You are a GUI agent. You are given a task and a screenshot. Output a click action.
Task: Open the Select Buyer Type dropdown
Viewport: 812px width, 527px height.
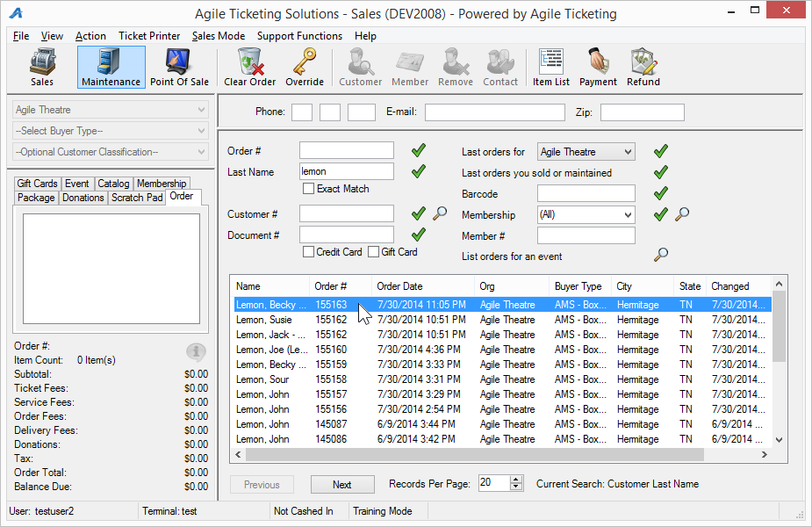pyautogui.click(x=111, y=131)
